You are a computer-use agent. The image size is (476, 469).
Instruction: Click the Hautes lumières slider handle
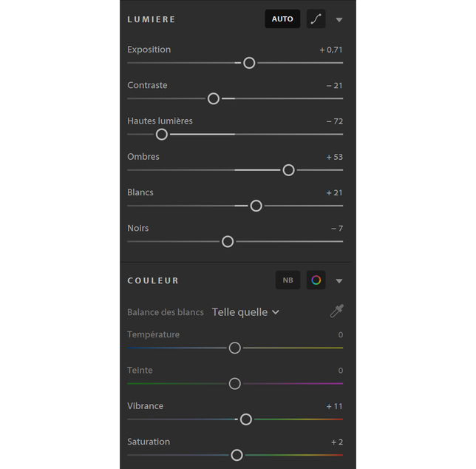point(161,134)
